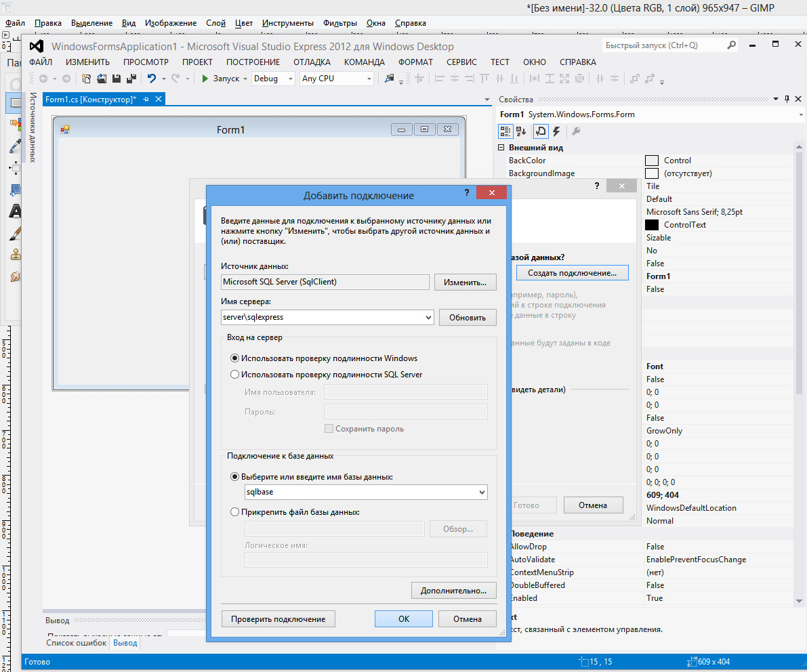The image size is (807, 672).
Task: Select the attach database file radio button
Action: (234, 512)
